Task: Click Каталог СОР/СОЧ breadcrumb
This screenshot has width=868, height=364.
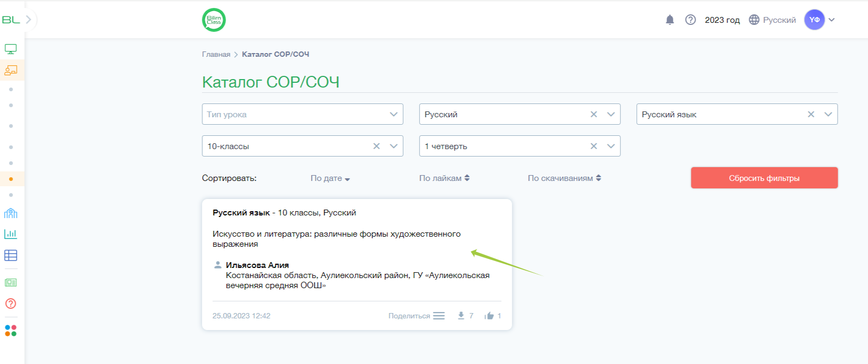Action: (276, 54)
